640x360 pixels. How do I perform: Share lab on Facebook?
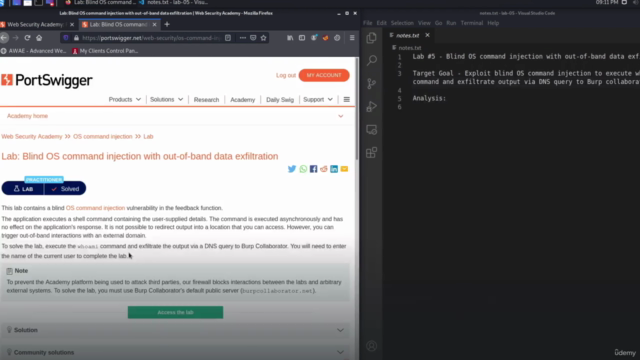click(x=313, y=169)
